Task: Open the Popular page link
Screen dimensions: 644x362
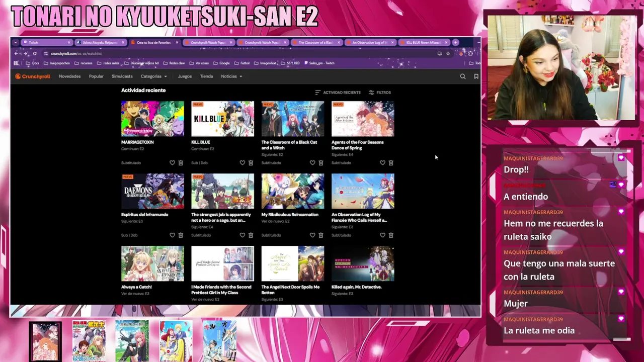Action: click(x=96, y=76)
